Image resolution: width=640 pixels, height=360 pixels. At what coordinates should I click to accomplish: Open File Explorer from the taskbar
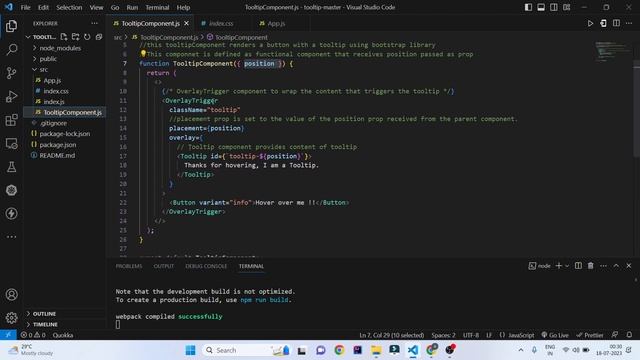pyautogui.click(x=376, y=350)
